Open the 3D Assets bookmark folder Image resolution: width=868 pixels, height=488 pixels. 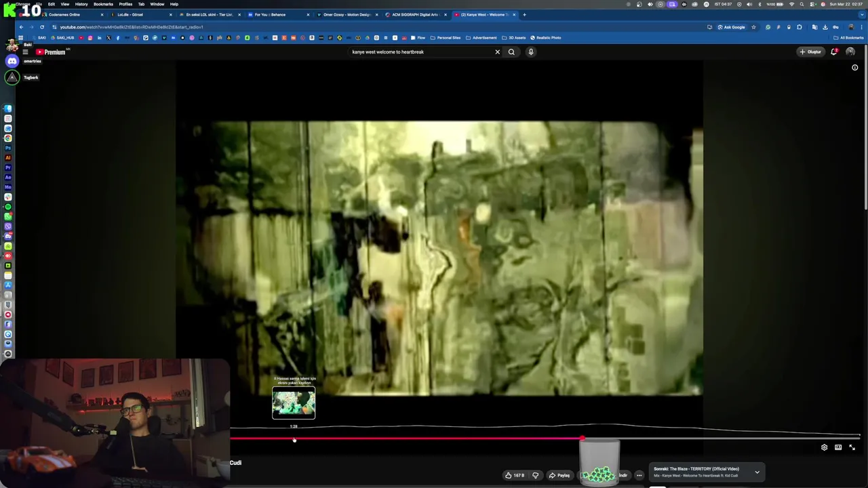pyautogui.click(x=513, y=37)
